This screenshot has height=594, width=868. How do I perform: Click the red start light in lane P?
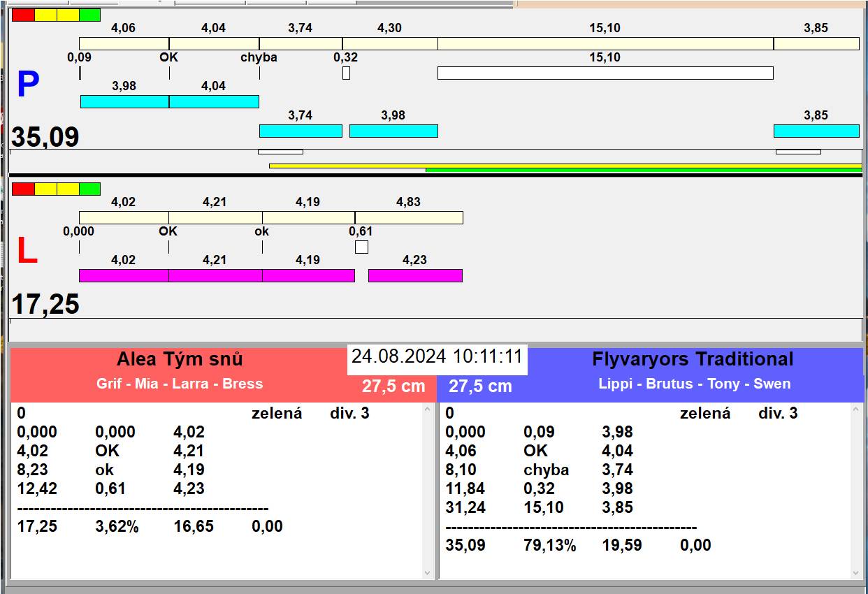point(23,15)
